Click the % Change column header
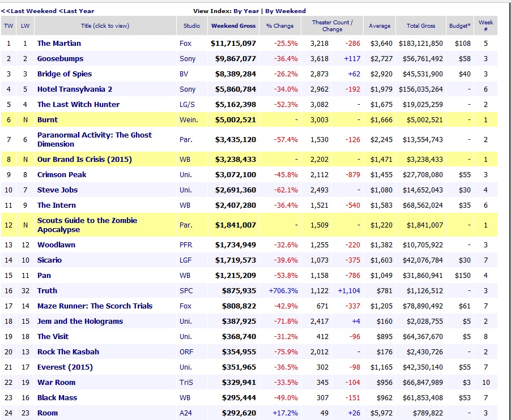The image size is (511, 420). coord(280,26)
